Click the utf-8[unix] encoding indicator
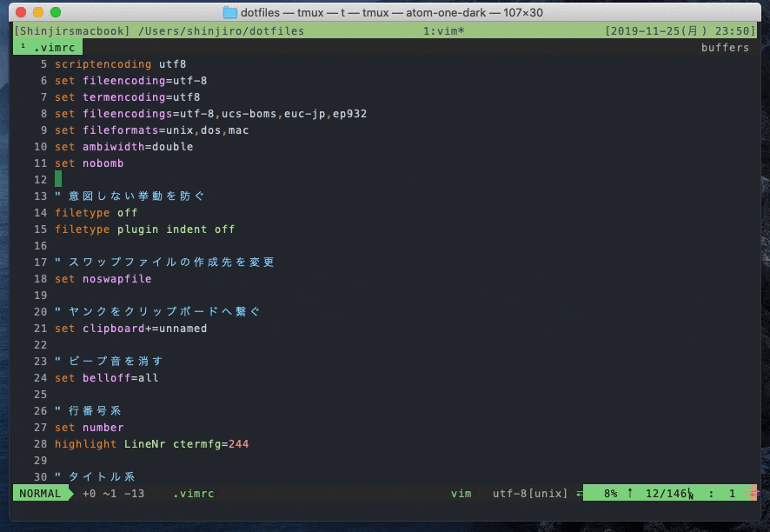Viewport: 770px width, 532px height. 530,493
